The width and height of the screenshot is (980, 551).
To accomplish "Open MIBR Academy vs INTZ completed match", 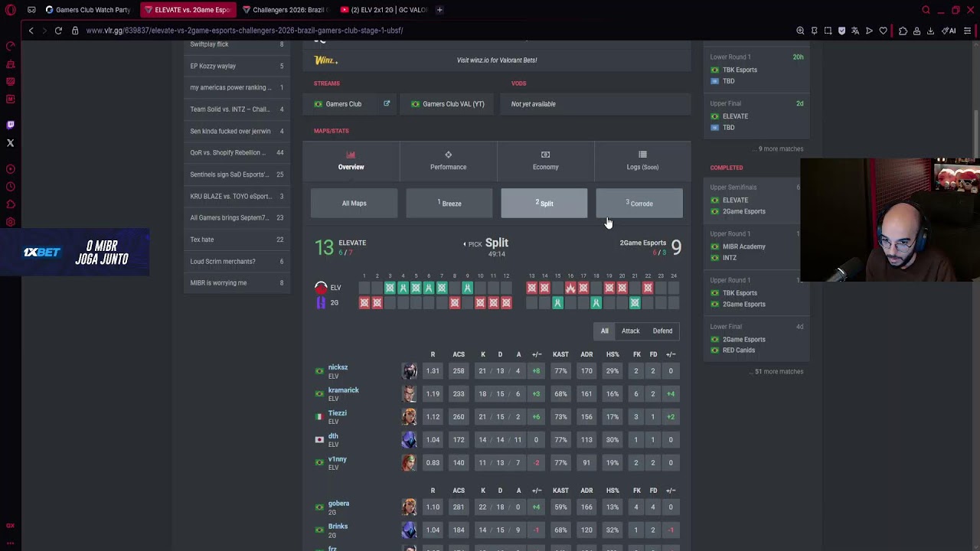I will (x=753, y=246).
